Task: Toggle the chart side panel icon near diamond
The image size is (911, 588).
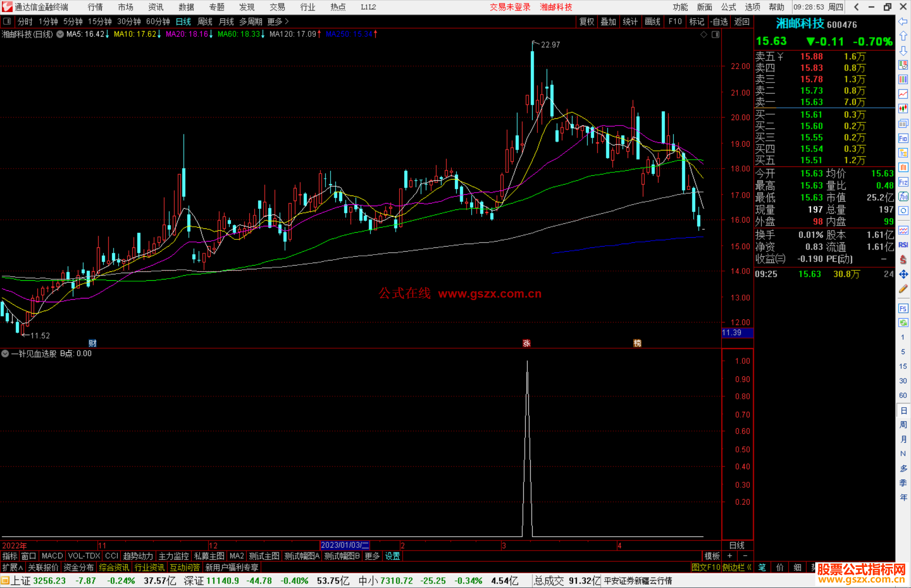Action: 715,35
